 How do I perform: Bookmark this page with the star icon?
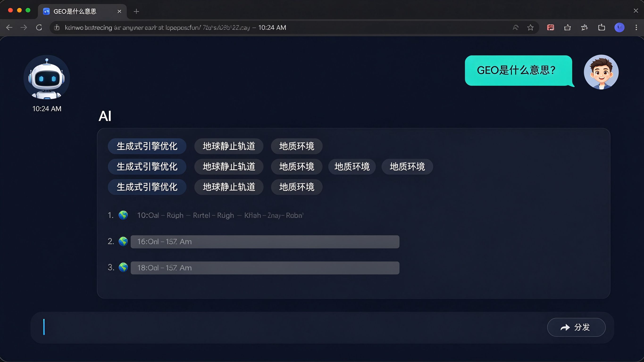(x=530, y=28)
